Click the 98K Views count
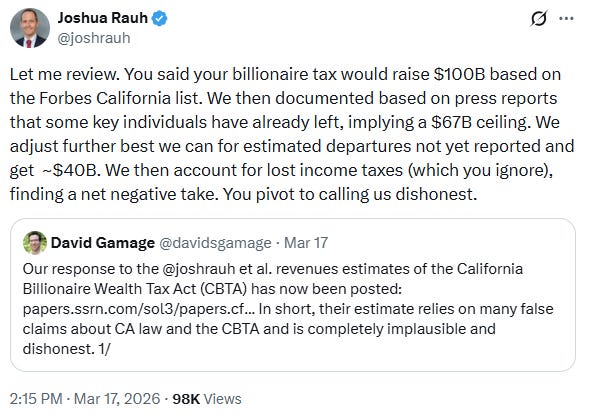The image size is (590, 414). (x=207, y=399)
